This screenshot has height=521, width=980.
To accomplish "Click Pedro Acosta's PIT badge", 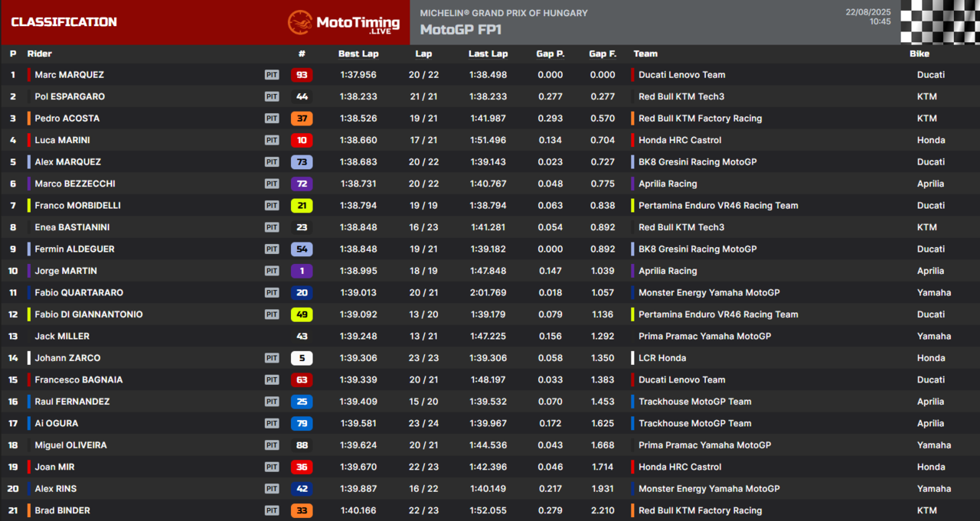I will pyautogui.click(x=272, y=119).
